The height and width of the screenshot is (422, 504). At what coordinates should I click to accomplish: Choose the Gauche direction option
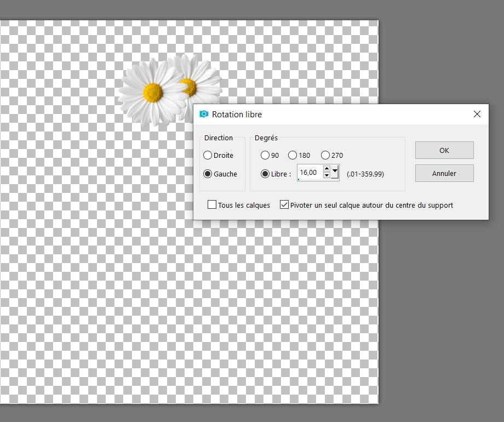tap(208, 174)
